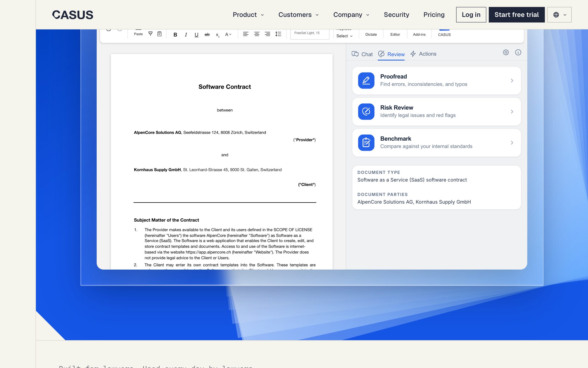Screen dimensions: 588x368
Task: Apply subscript formatting
Action: [218, 35]
